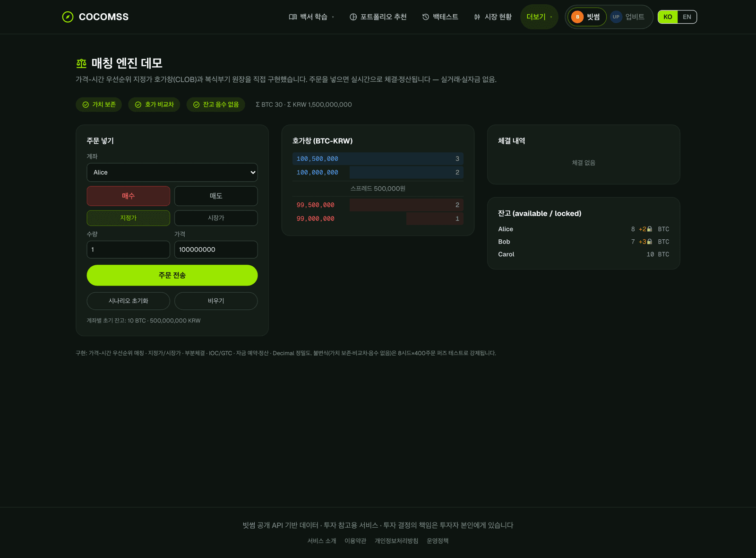Expand the 백서 학습 menu arrow
The width and height of the screenshot is (756, 558).
[333, 17]
